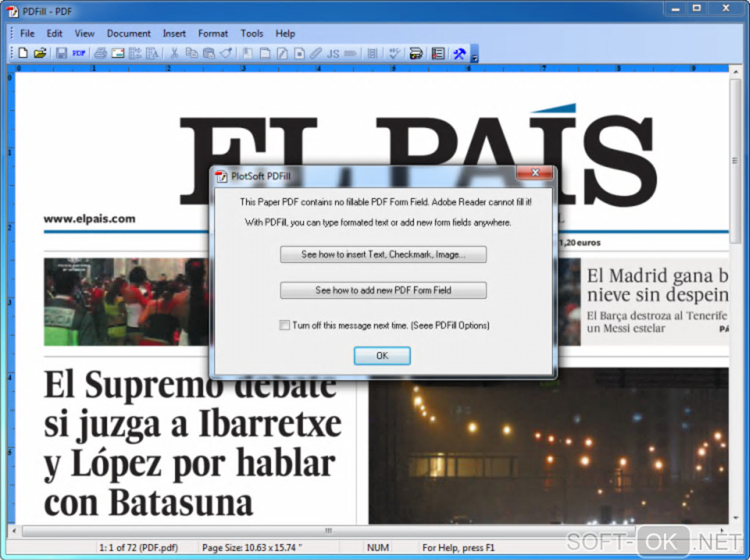The width and height of the screenshot is (750, 560).
Task: Click OK in the PlotSoft PDFill dialog
Action: pyautogui.click(x=382, y=356)
